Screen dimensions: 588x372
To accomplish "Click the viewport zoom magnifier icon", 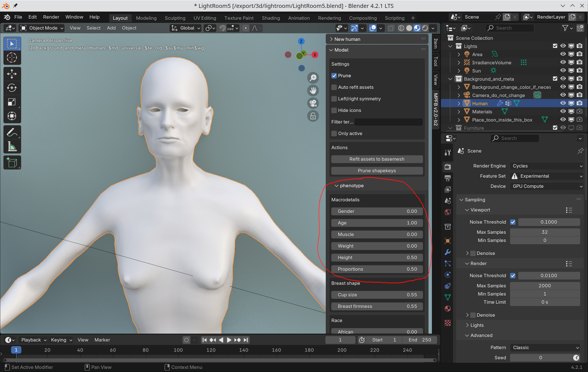I will point(313,78).
